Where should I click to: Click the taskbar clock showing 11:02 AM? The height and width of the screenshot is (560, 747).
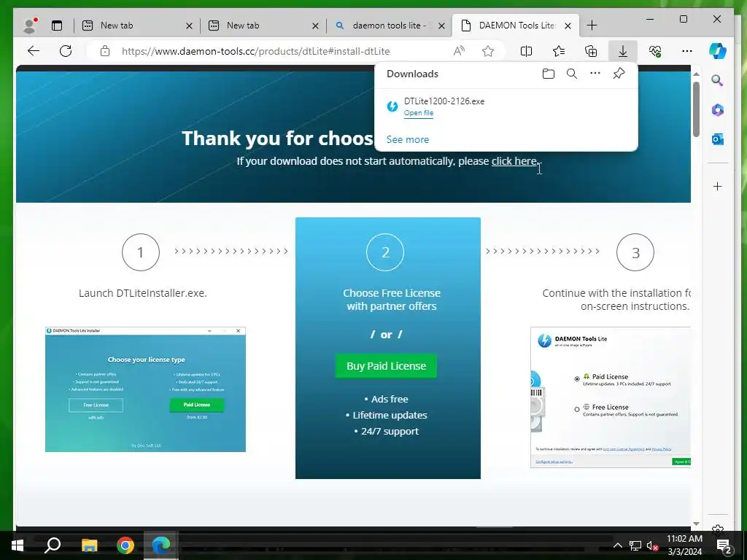pyautogui.click(x=684, y=545)
